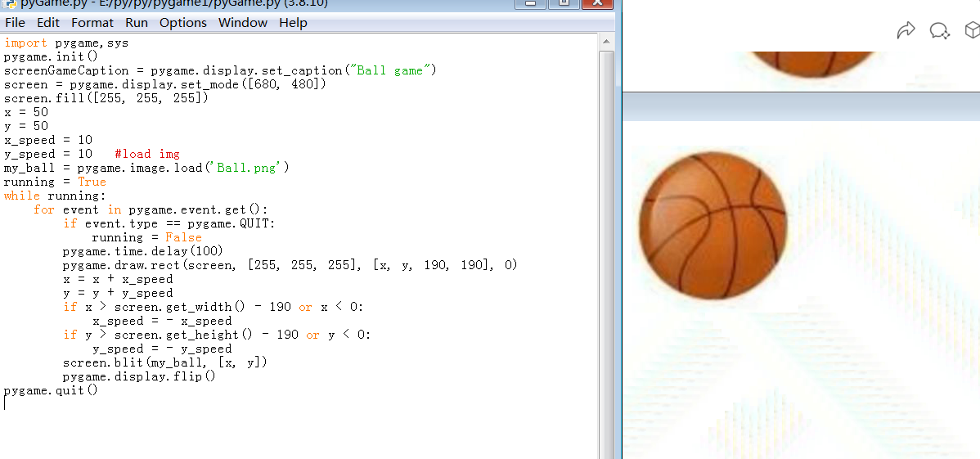The height and width of the screenshot is (459, 980).
Task: Click the "x = 50" line
Action: pyautogui.click(x=25, y=112)
